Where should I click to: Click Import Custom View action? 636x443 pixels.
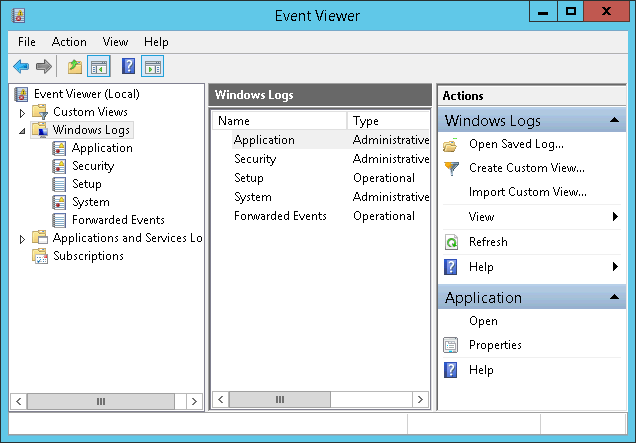[x=527, y=192]
